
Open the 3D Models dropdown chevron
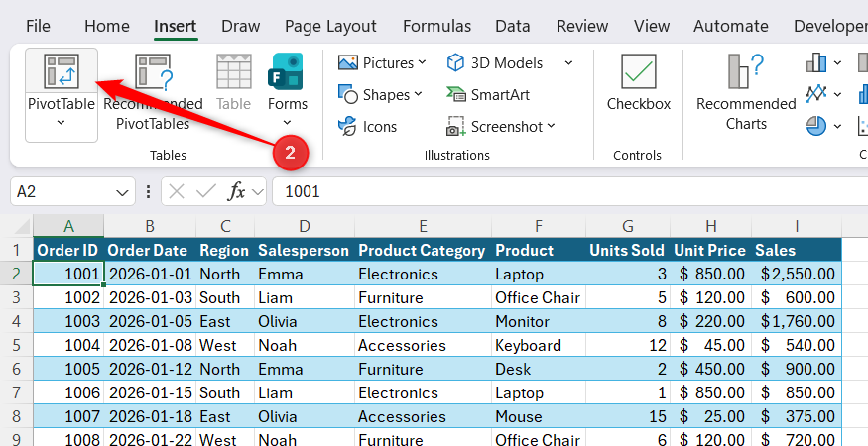click(568, 63)
